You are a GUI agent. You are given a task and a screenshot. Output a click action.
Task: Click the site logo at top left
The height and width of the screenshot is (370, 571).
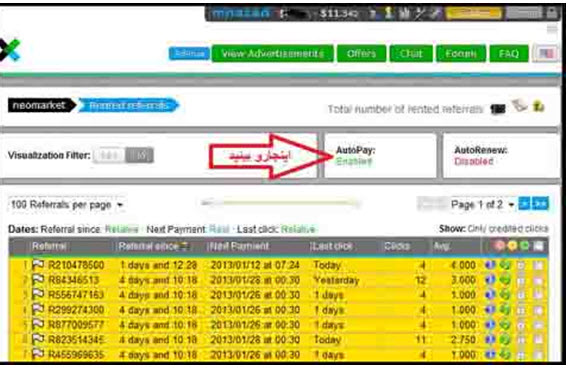coord(10,50)
